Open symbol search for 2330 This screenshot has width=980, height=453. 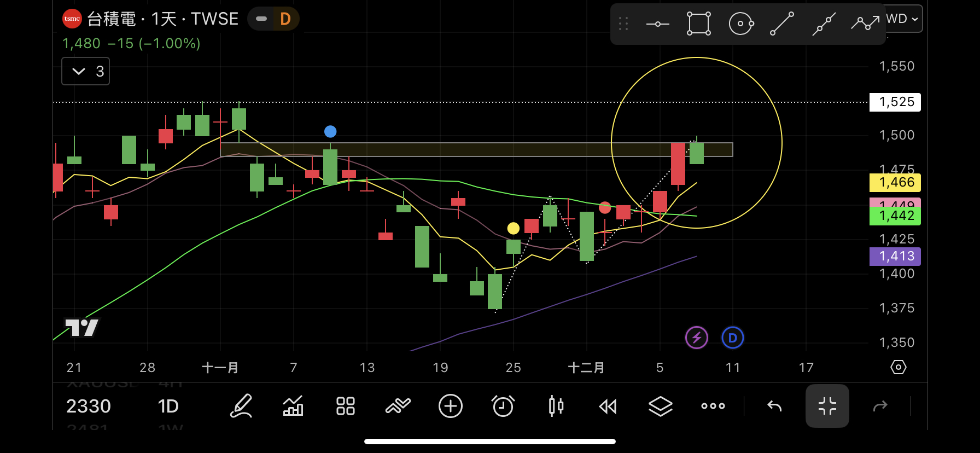[x=89, y=406]
